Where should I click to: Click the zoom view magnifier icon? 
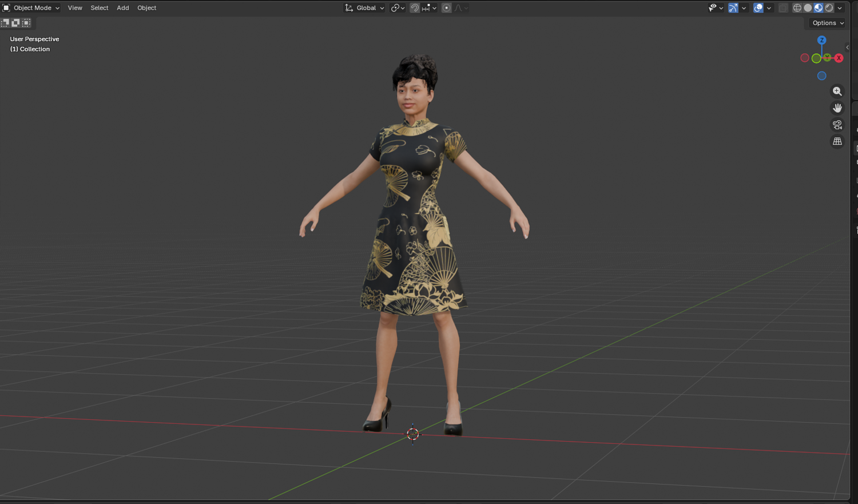837,92
